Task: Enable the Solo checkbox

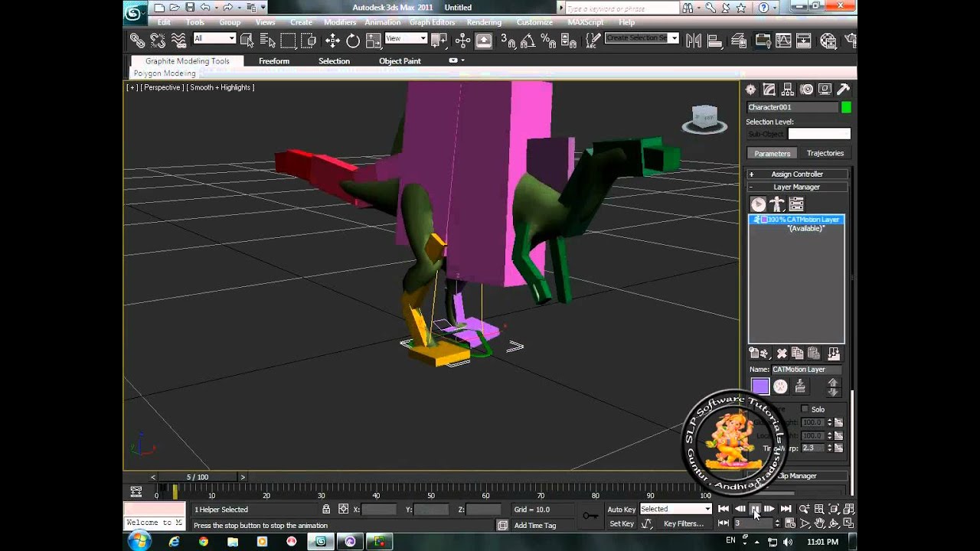Action: pyautogui.click(x=805, y=409)
